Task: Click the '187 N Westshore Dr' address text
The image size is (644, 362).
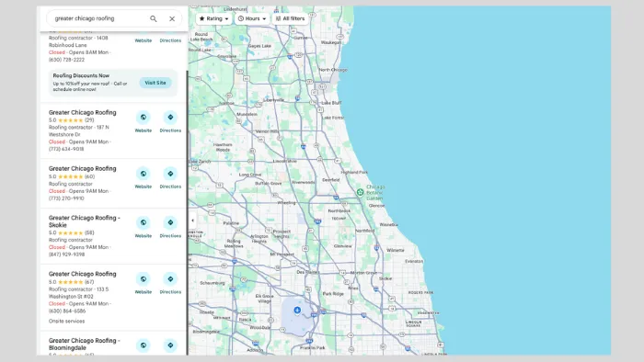Action: tap(79, 131)
